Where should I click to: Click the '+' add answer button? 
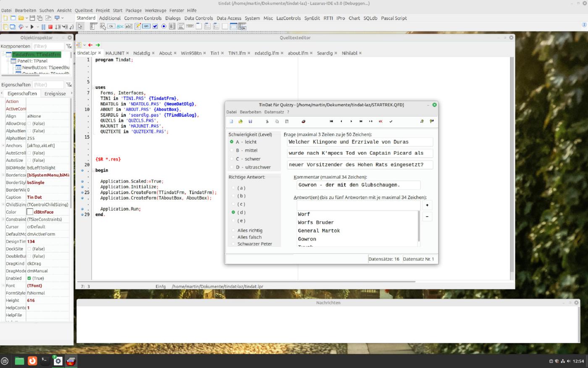coord(427,205)
